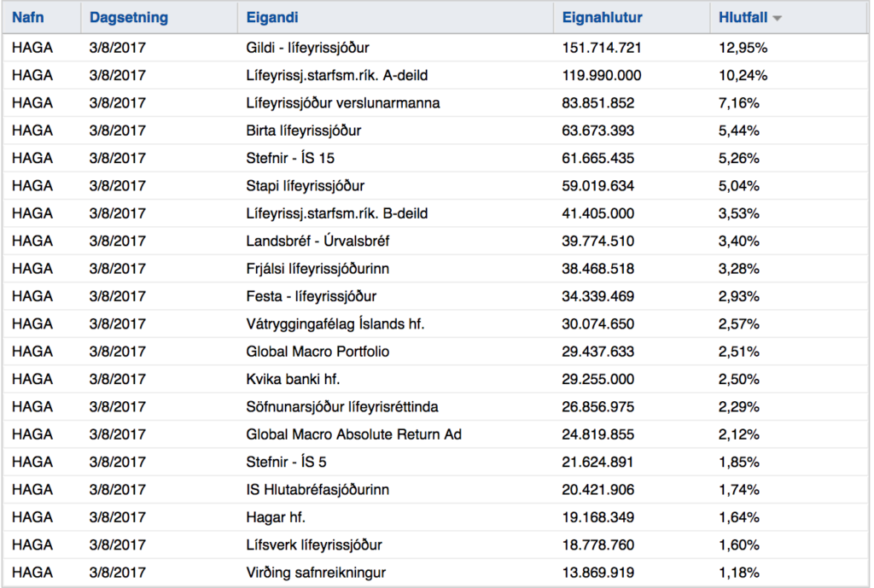Image resolution: width=874 pixels, height=588 pixels.
Task: Select owner Frjálsi lífeyrissjóðurinn
Action: (x=318, y=269)
